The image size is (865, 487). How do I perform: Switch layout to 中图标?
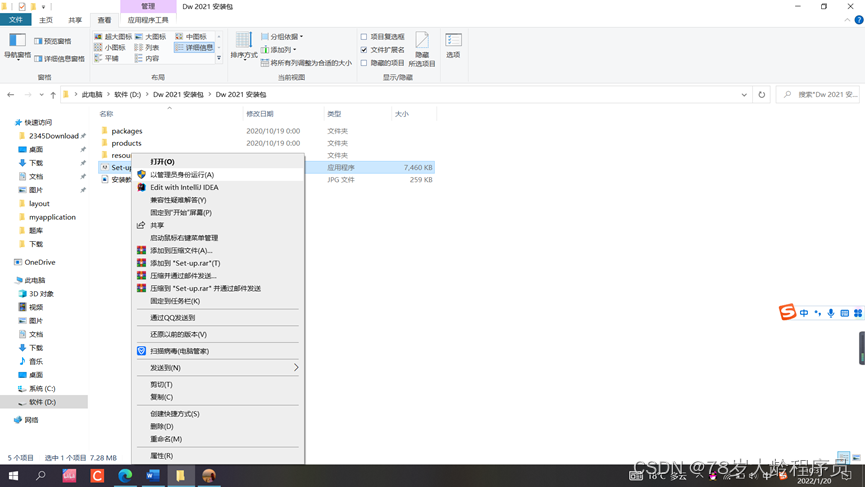pos(191,36)
